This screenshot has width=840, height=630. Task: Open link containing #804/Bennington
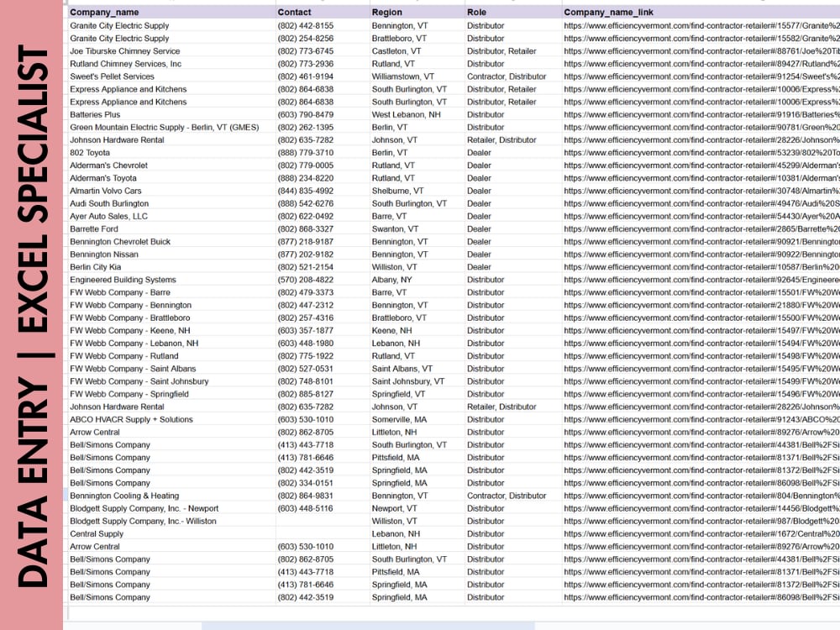(x=701, y=496)
